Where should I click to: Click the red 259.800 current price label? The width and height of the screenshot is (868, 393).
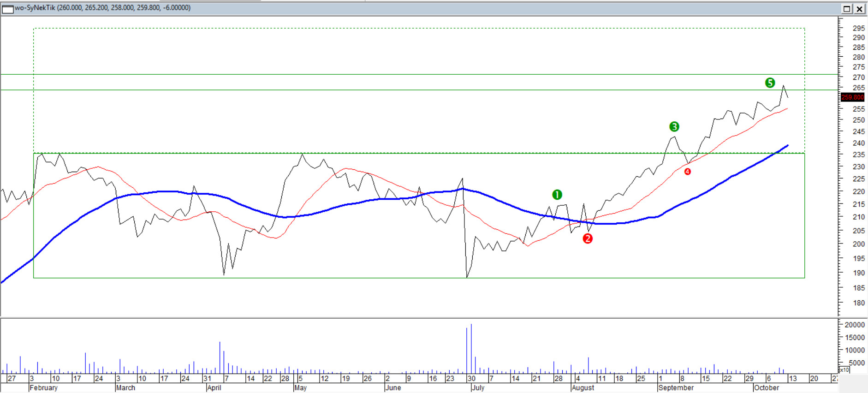coord(852,97)
